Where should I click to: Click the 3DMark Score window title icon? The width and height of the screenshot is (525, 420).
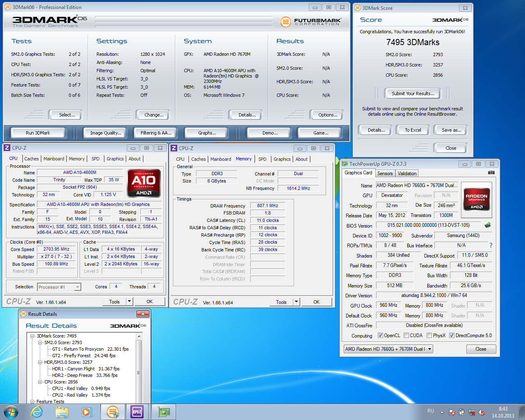tap(358, 8)
